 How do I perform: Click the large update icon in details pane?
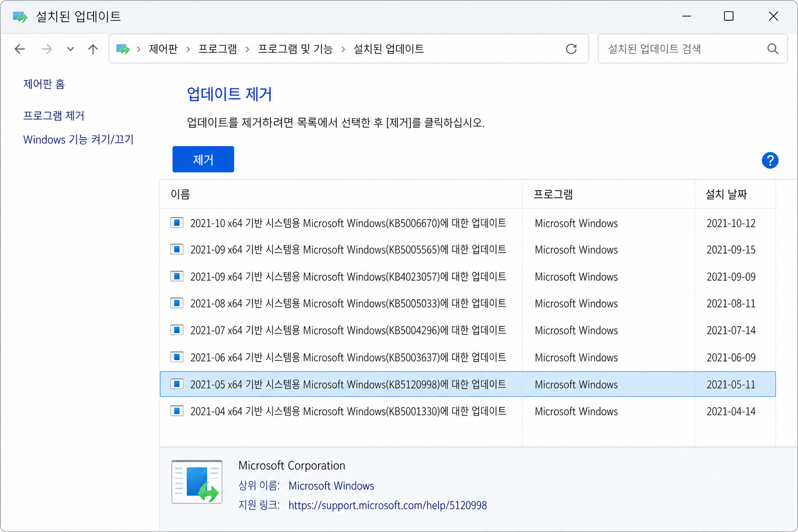click(x=197, y=482)
